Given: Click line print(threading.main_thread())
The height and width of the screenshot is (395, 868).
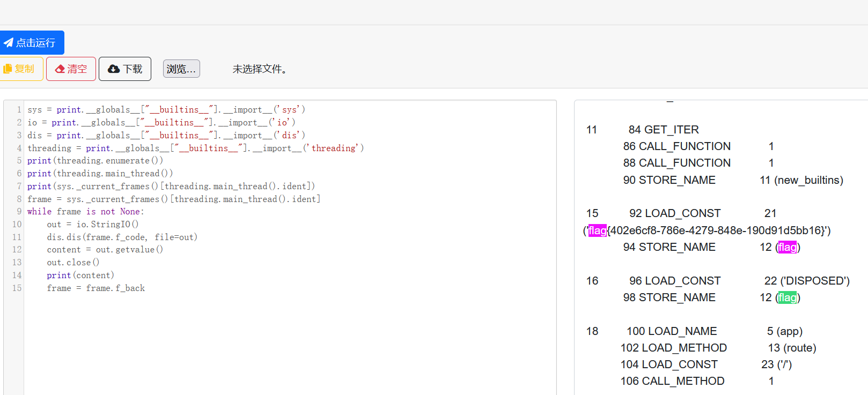Looking at the screenshot, I should coord(100,173).
